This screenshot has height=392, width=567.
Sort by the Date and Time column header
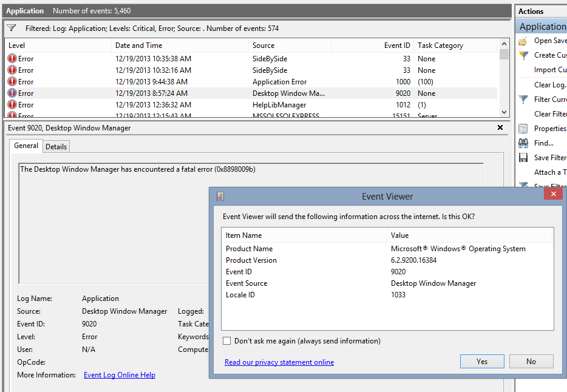[180, 46]
